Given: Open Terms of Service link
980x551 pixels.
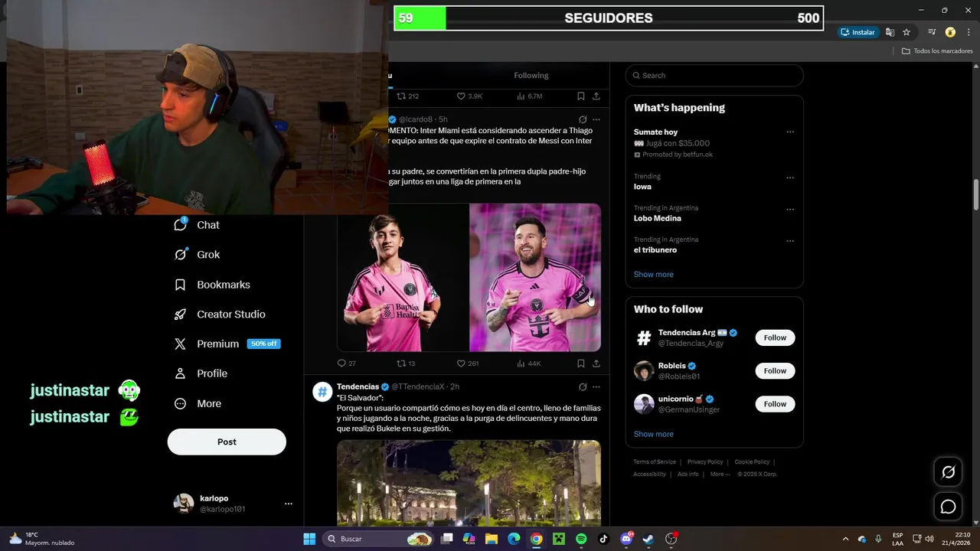Looking at the screenshot, I should pyautogui.click(x=655, y=462).
